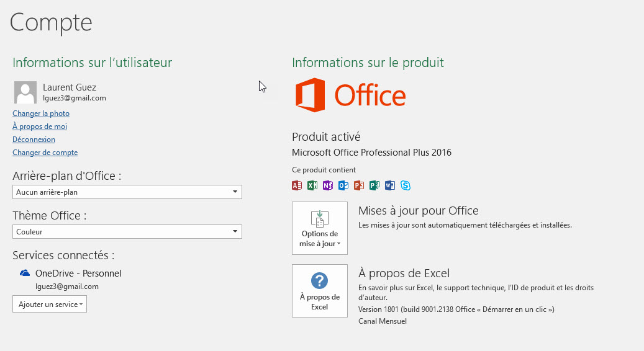
Task: Click the Excel app icon under product contents
Action: point(312,185)
